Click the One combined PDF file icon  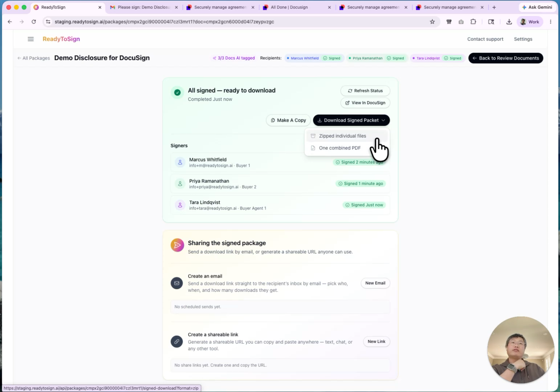tap(313, 148)
